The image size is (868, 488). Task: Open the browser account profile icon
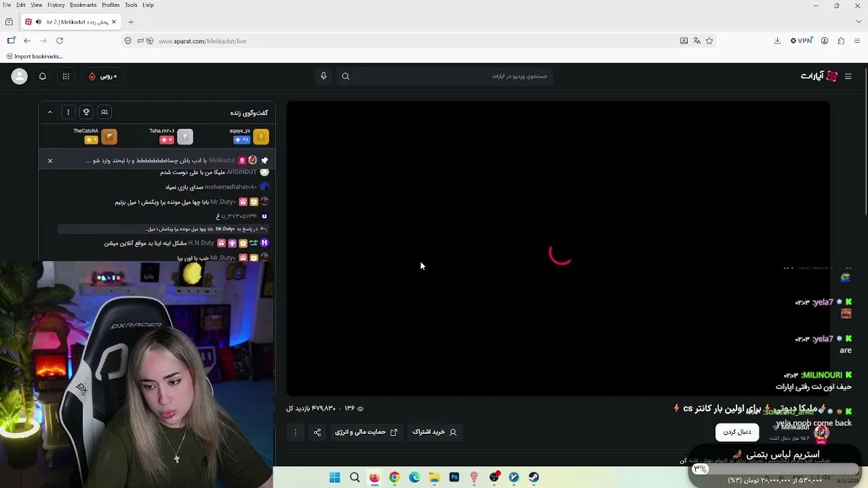point(825,41)
